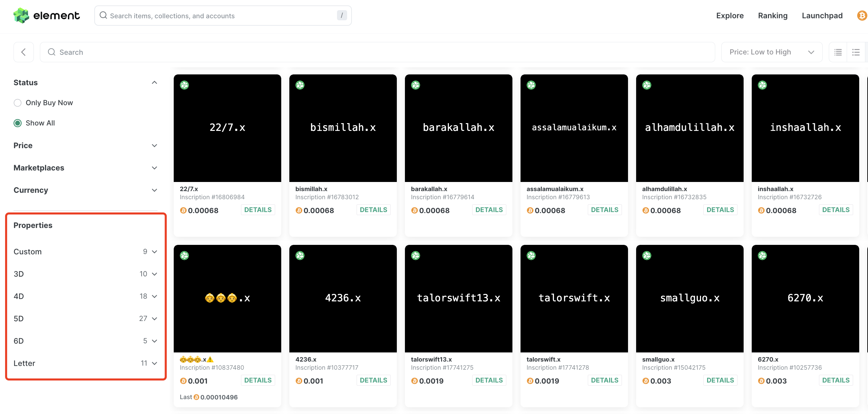Select the Show All radio button
Viewport: 868px width, 414px height.
point(18,123)
